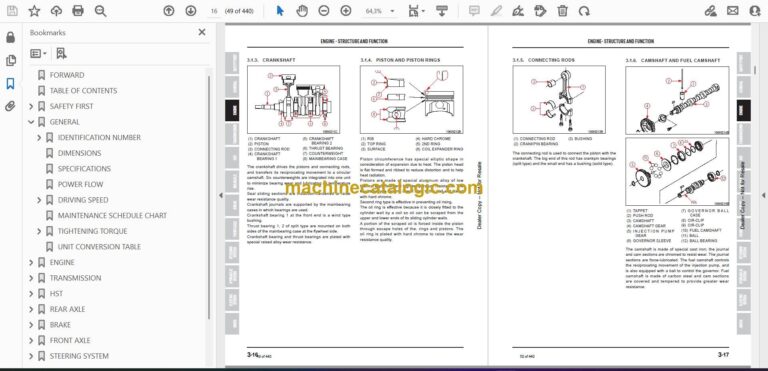768x371 pixels.
Task: Expand the STEERING SYSTEM bookmark
Action: [x=31, y=356]
